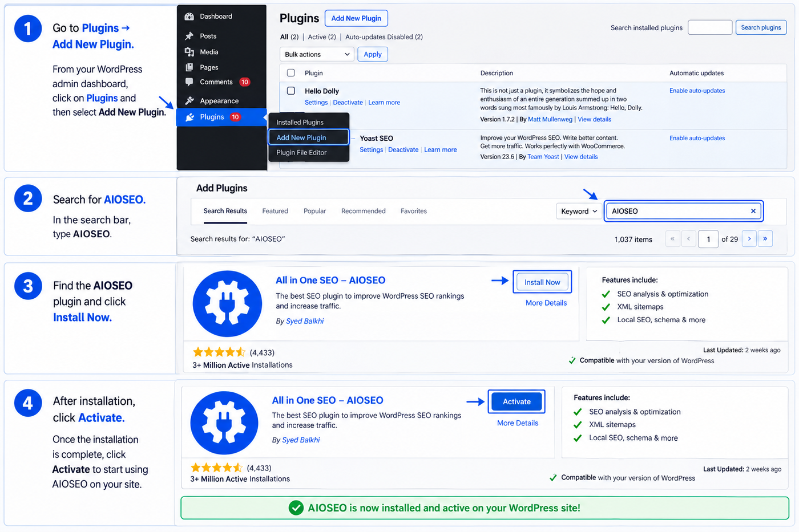Image resolution: width=799 pixels, height=532 pixels.
Task: Enable auto-updates for Yoast SEO
Action: click(697, 138)
